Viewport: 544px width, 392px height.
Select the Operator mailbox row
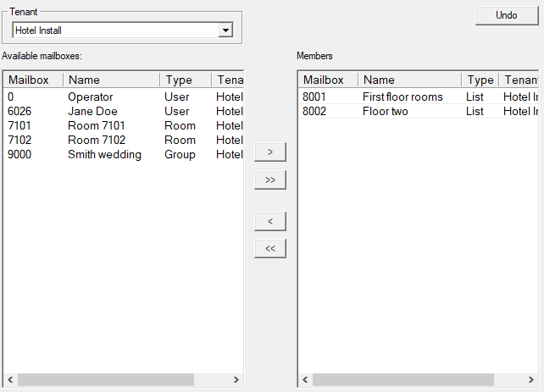pyautogui.click(x=90, y=97)
